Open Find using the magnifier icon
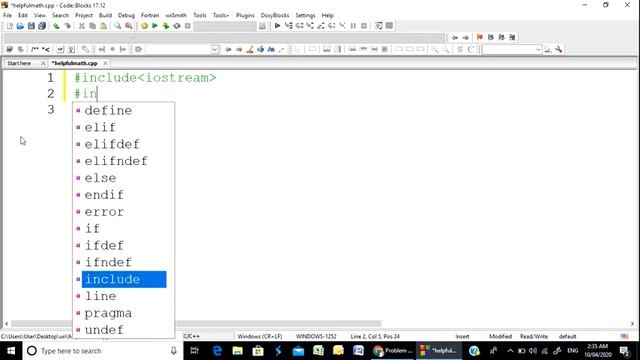The width and height of the screenshot is (640, 360). click(118, 26)
